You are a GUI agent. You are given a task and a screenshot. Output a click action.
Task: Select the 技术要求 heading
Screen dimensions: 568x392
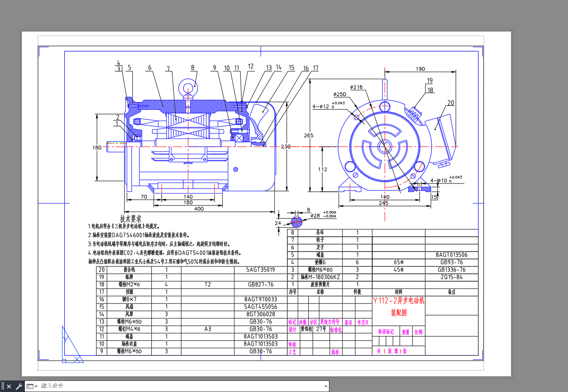point(131,219)
